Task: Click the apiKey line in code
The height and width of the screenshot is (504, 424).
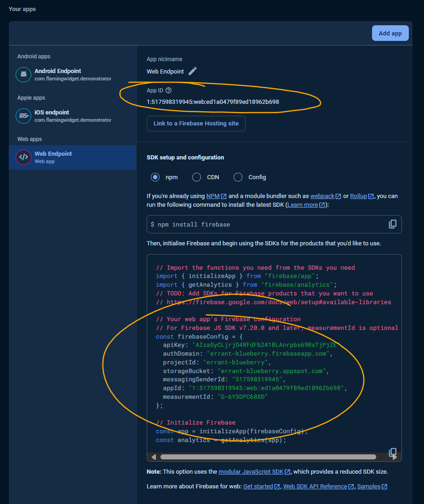Action: pyautogui.click(x=252, y=345)
